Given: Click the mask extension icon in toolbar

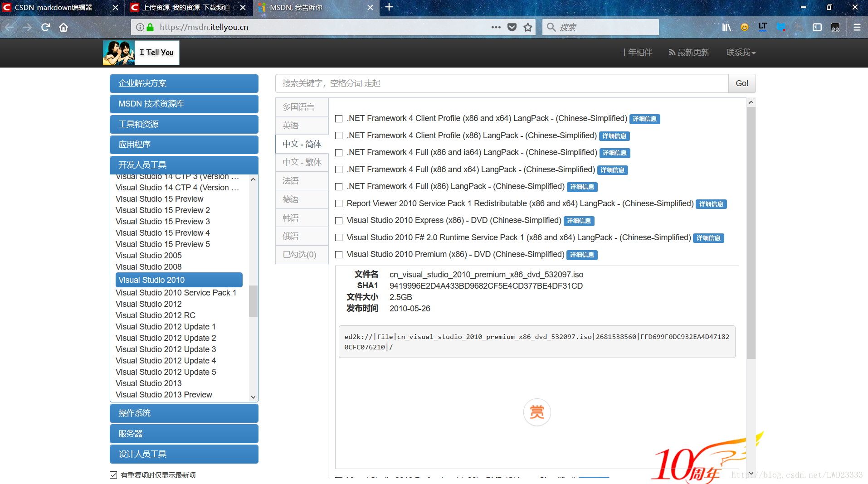Looking at the screenshot, I should [835, 27].
